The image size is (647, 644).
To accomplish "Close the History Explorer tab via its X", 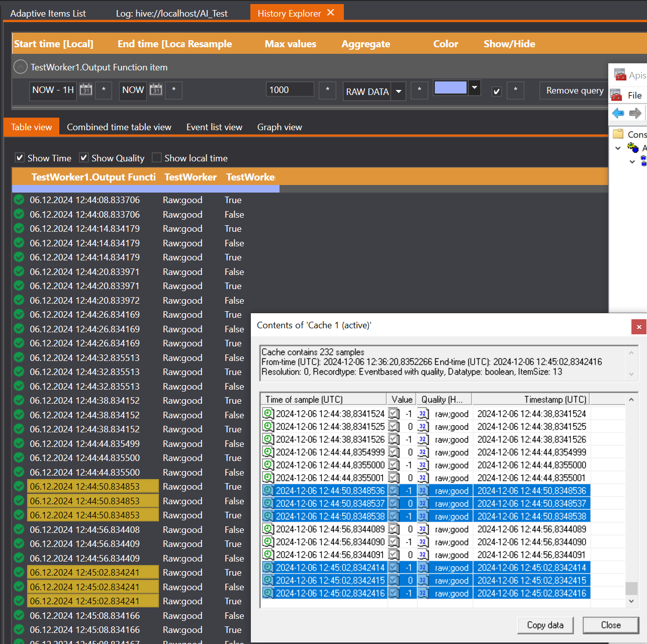I will 331,13.
